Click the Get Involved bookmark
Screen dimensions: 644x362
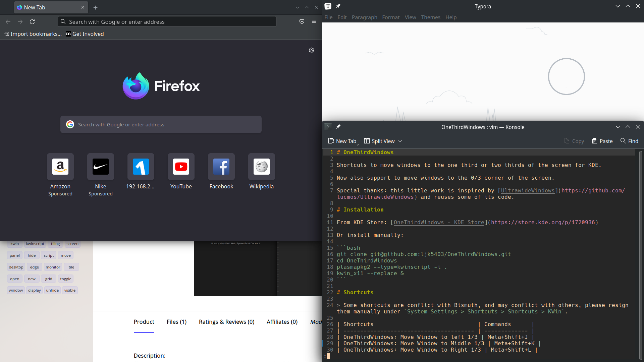[85, 34]
